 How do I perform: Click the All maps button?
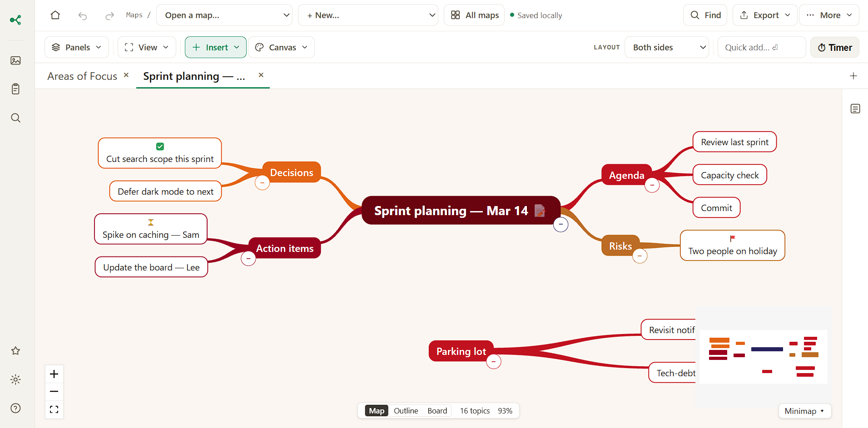pos(474,15)
